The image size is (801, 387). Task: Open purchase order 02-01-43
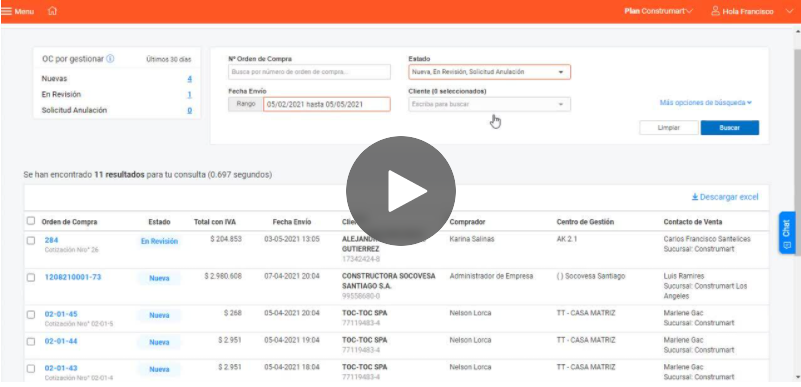[x=61, y=368]
